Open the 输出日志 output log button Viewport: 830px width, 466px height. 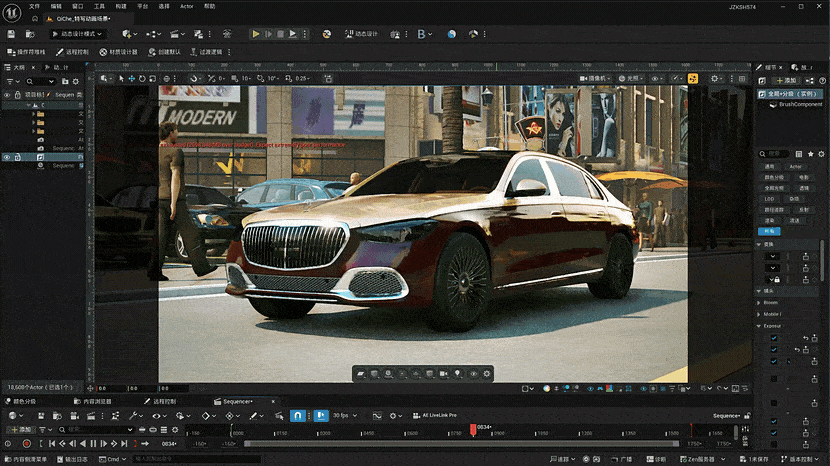point(73,459)
